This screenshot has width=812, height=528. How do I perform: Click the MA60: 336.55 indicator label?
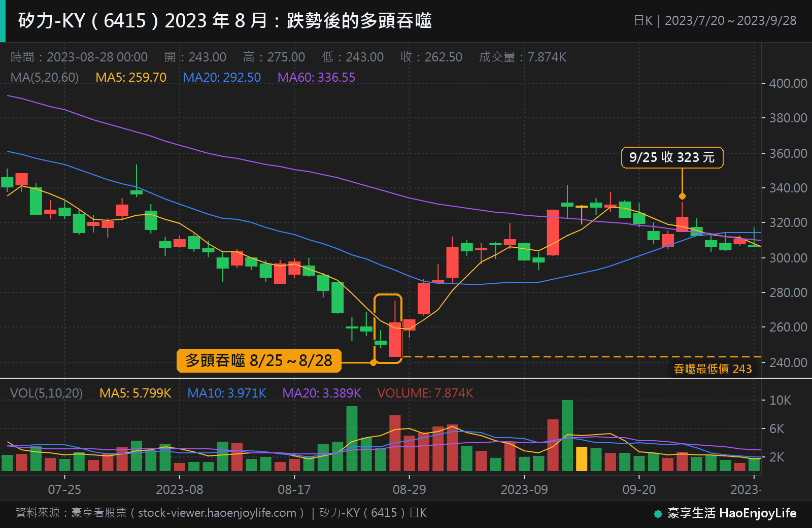[x=316, y=77]
